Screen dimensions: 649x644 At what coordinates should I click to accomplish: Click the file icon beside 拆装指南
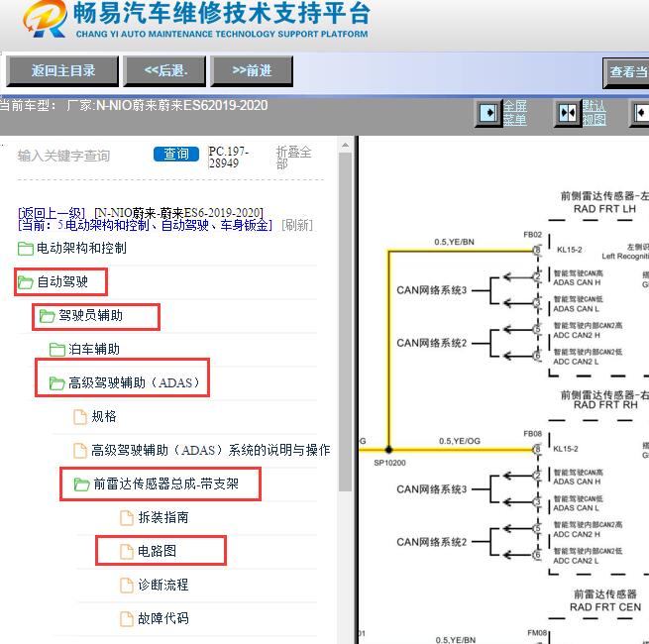pyautogui.click(x=126, y=518)
